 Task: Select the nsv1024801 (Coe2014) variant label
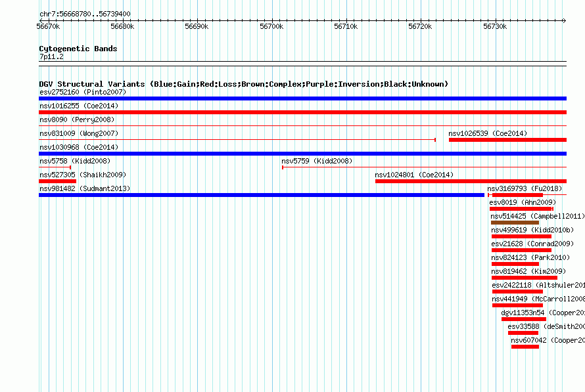click(414, 175)
